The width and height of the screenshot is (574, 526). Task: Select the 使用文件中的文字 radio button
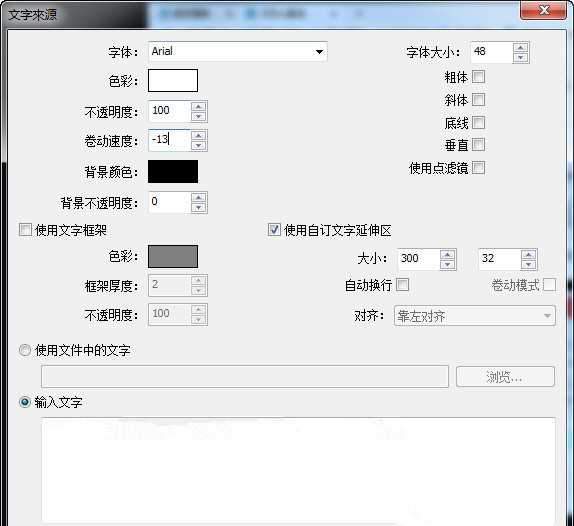[x=25, y=350]
